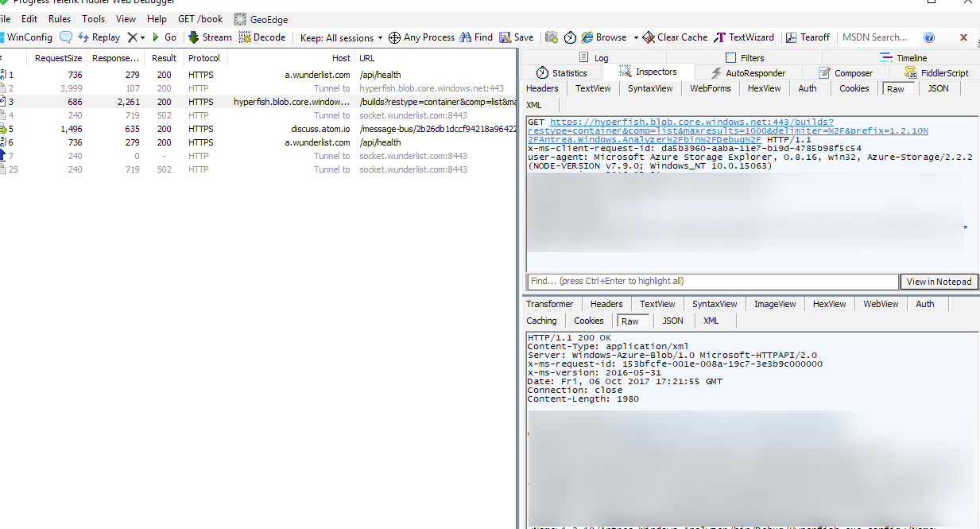
Task: Select request Headers inspector tab
Action: 542,88
